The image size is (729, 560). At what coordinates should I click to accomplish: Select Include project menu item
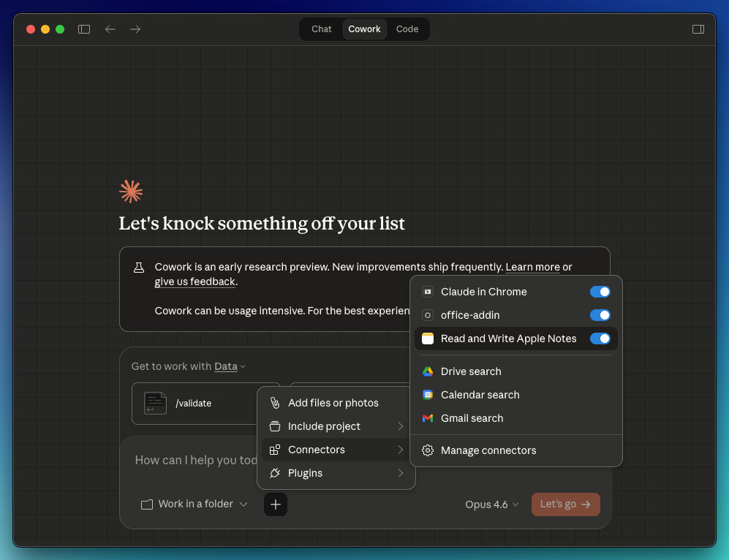point(336,426)
